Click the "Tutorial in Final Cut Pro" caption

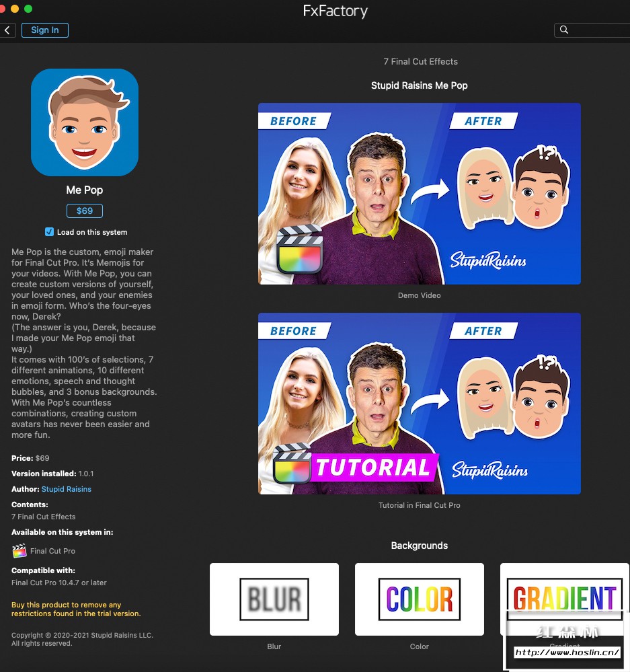pyautogui.click(x=420, y=505)
